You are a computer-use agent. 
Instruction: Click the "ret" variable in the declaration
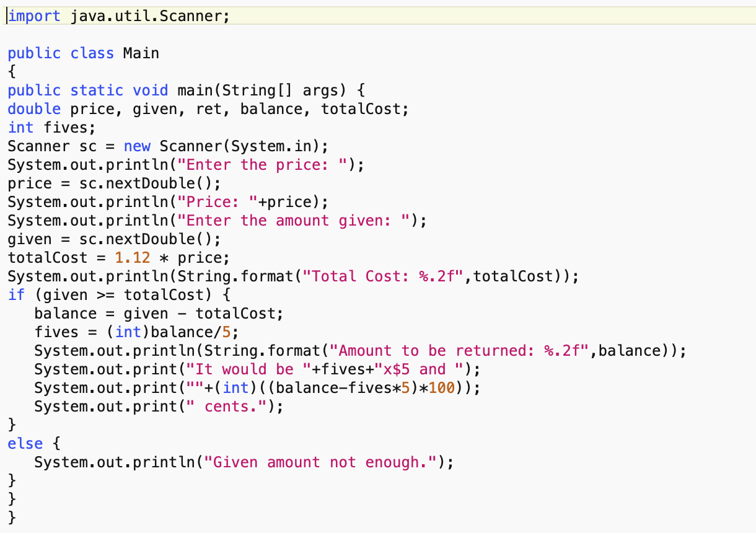pyautogui.click(x=209, y=109)
